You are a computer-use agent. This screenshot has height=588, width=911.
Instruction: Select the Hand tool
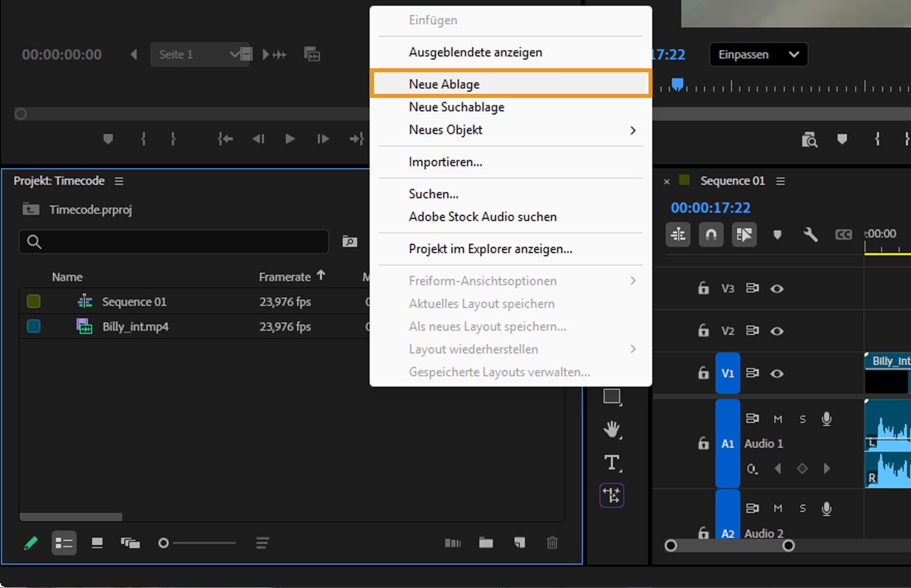click(x=612, y=429)
